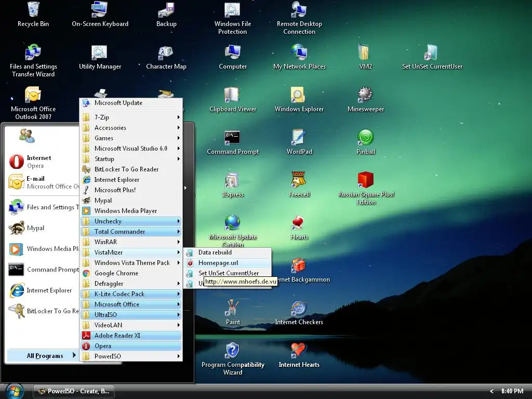Image resolution: width=532 pixels, height=399 pixels.
Task: Open Program Compatibility Wizard icon
Action: [x=233, y=359]
